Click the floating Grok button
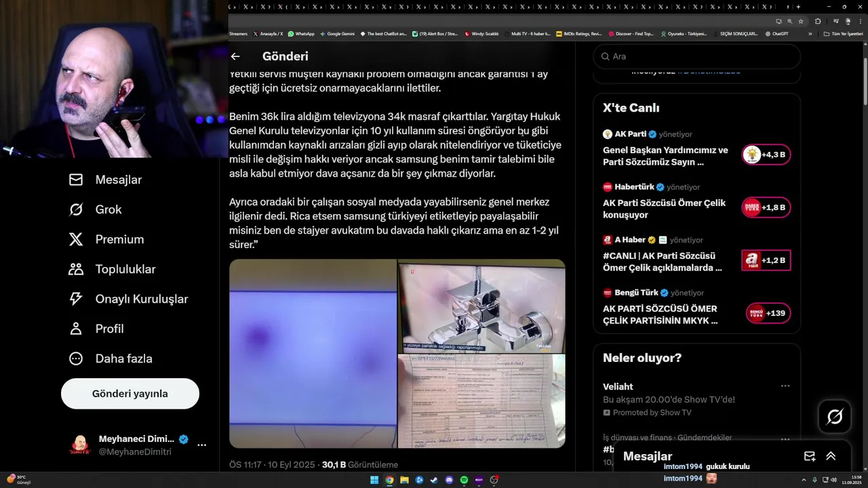868x488 pixels. pyautogui.click(x=835, y=417)
